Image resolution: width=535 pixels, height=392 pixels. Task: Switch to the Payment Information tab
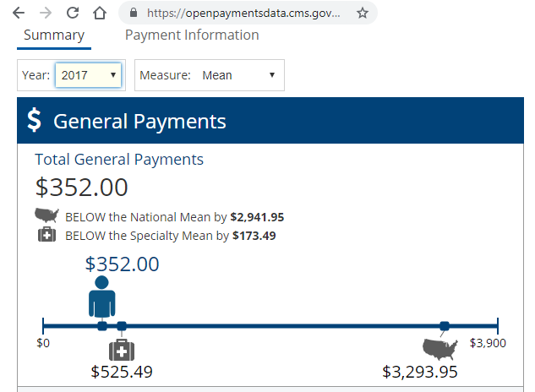[x=192, y=35]
